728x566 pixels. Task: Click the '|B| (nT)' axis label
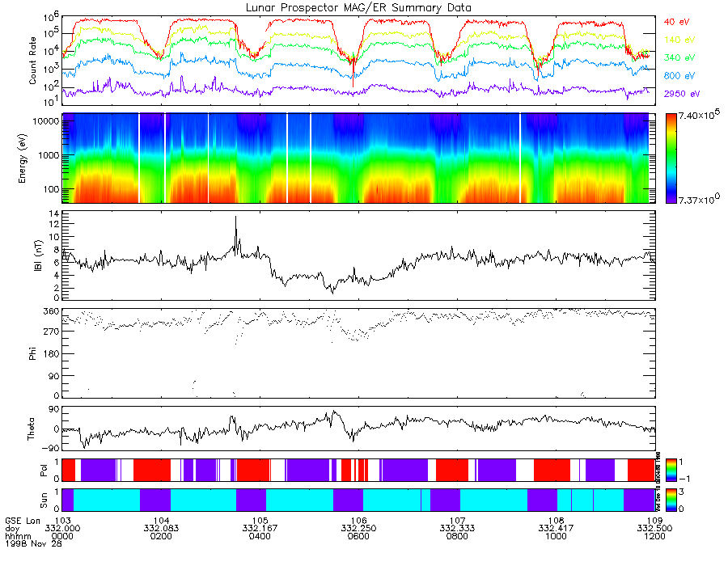39,256
